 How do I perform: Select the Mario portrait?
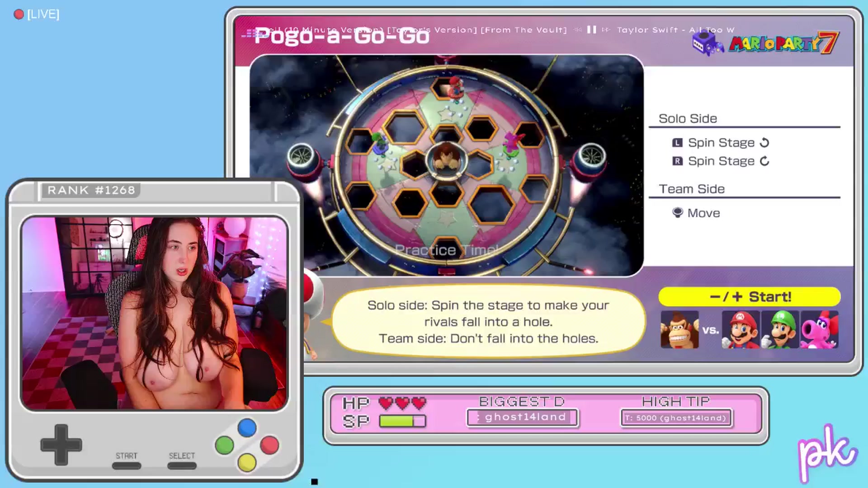(x=741, y=329)
